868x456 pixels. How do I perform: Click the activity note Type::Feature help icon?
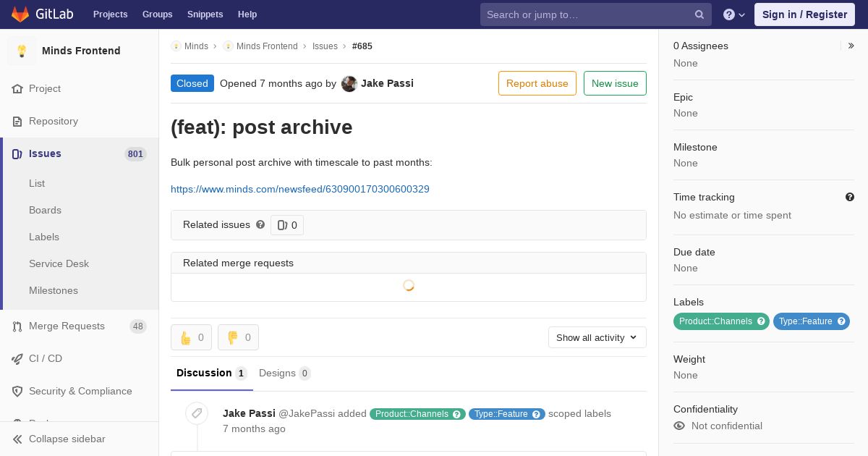click(x=537, y=414)
